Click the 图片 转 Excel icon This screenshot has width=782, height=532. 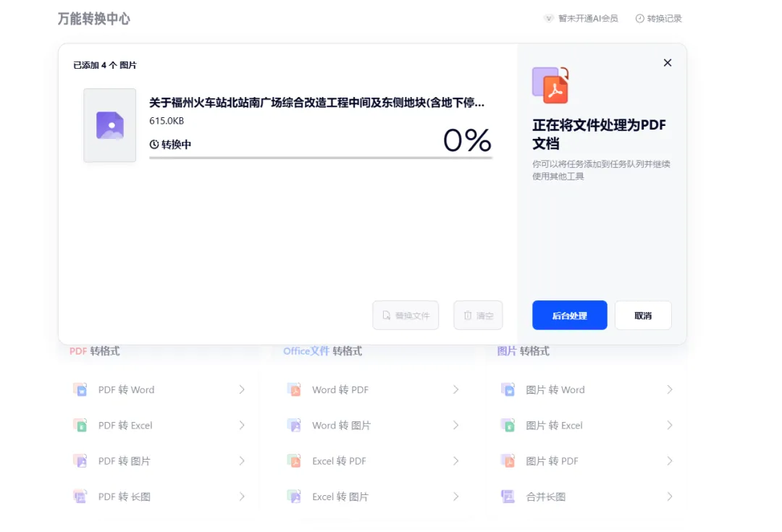tap(508, 426)
